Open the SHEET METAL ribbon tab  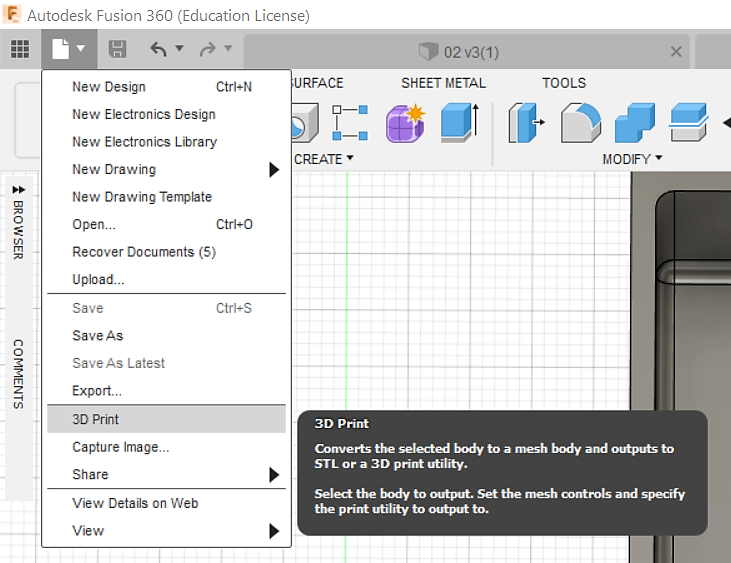[x=443, y=83]
